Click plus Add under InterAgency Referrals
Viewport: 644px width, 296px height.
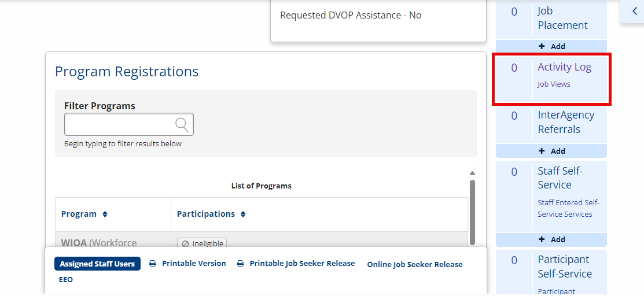(551, 151)
